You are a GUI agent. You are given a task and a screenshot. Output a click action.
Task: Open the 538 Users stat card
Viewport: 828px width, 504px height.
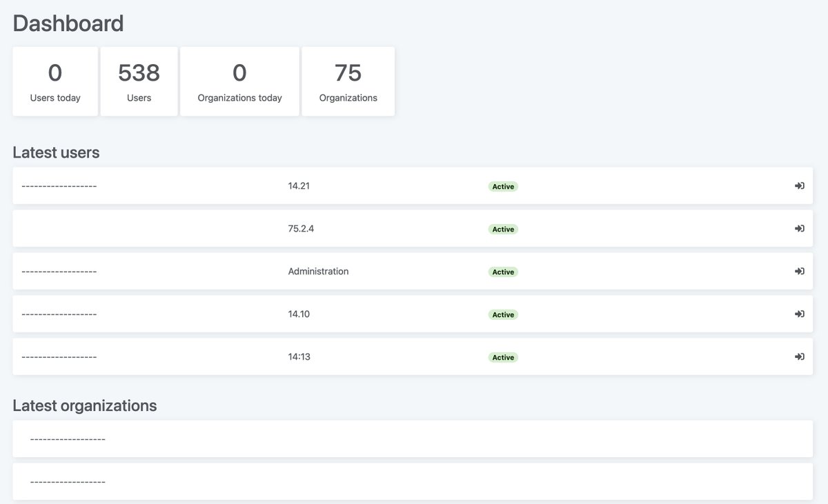[139, 81]
